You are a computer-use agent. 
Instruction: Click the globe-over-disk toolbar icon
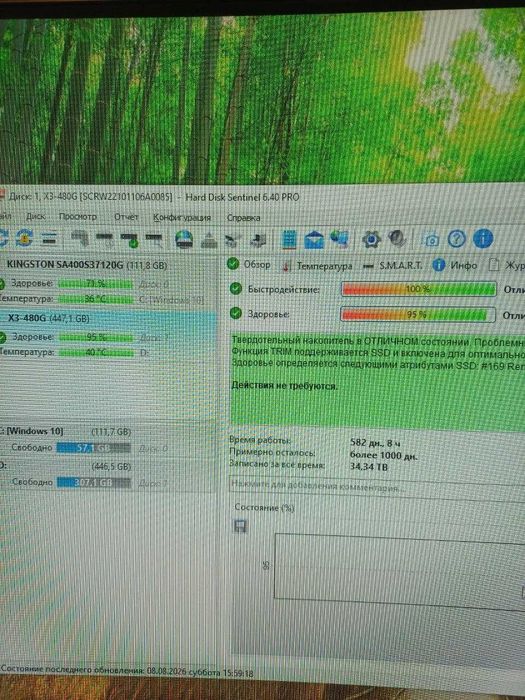[184, 239]
